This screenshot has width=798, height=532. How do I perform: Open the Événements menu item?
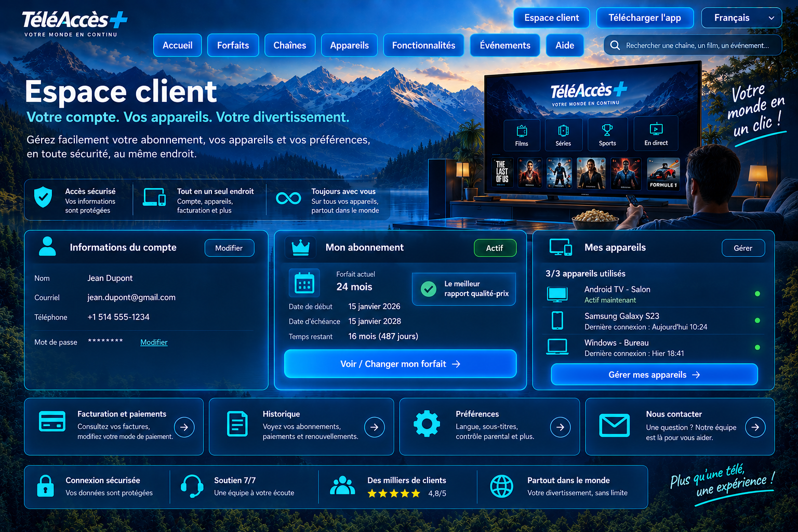[x=505, y=45]
